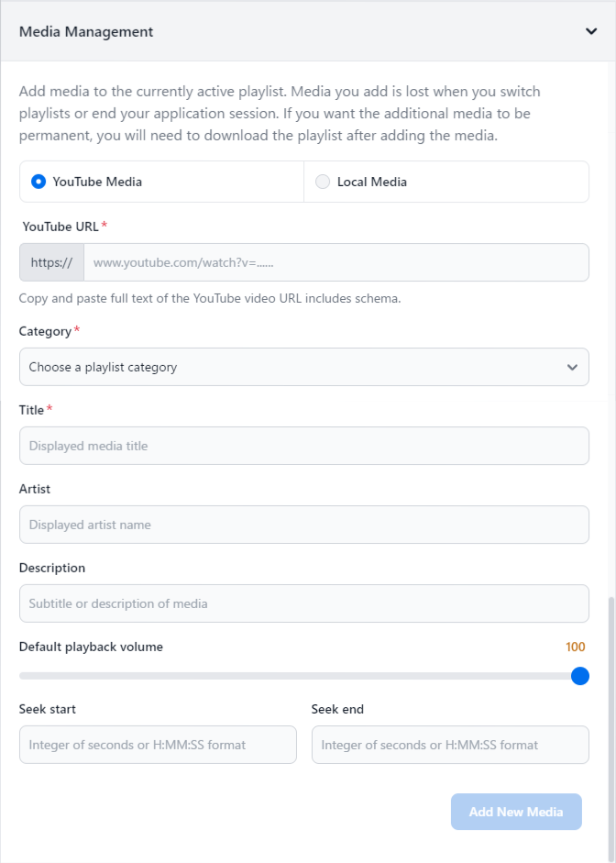The width and height of the screenshot is (616, 863).
Task: Click the default playback volume slider handle
Action: click(579, 676)
